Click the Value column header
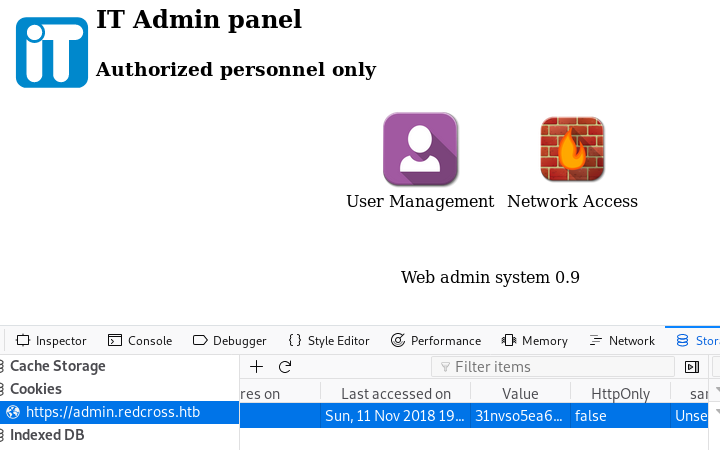Image resolution: width=720 pixels, height=450 pixels. (520, 394)
